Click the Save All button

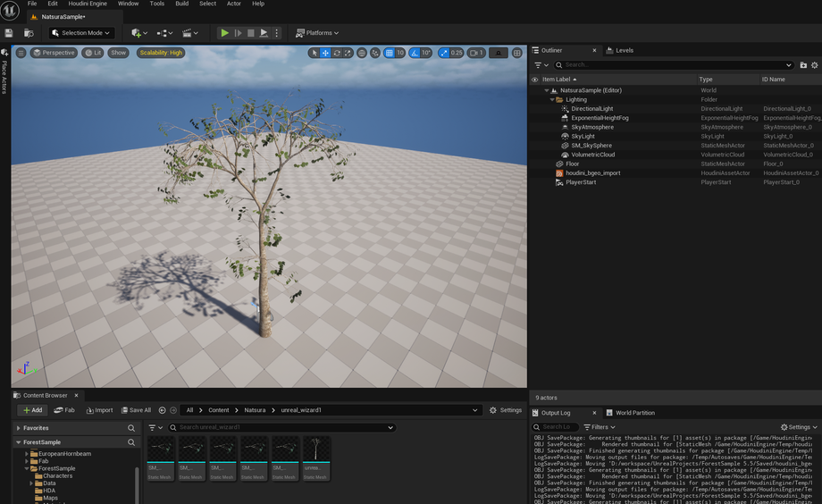coord(136,410)
